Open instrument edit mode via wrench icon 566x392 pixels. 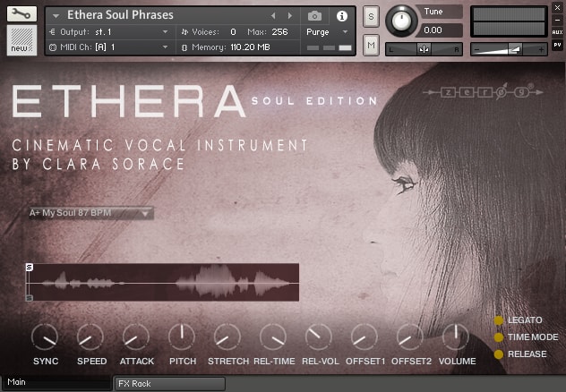(21, 14)
